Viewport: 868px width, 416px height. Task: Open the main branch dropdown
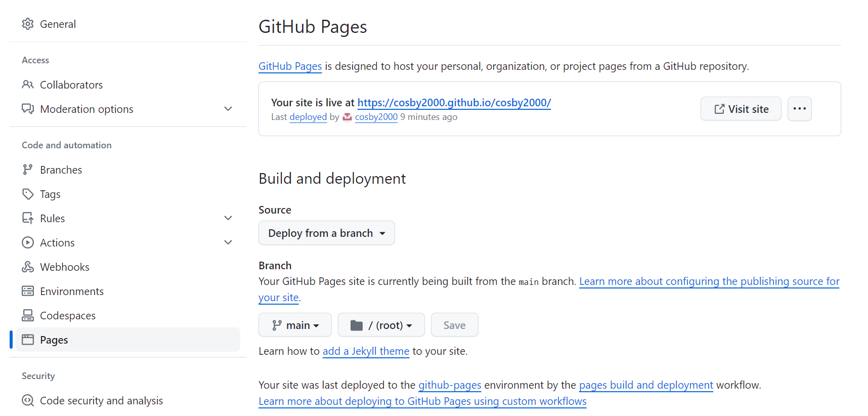295,325
